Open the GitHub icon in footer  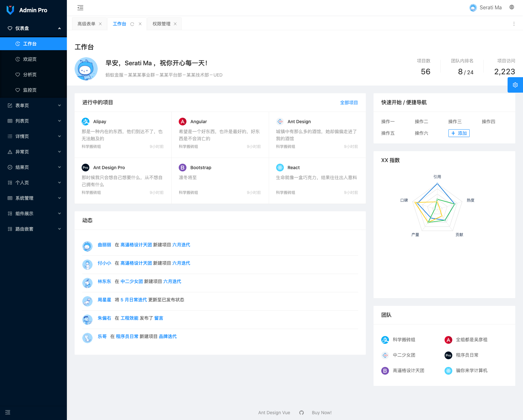301,413
